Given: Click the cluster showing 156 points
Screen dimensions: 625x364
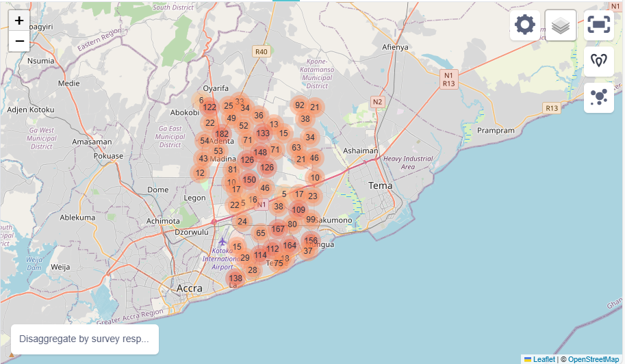Looking at the screenshot, I should pos(311,241).
